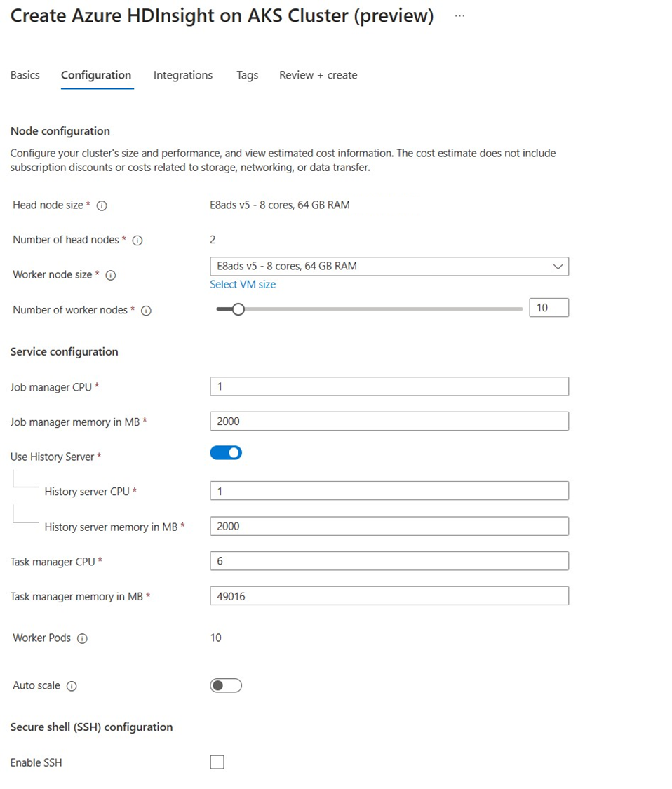Enable the Auto scale toggle
This screenshot has width=672, height=789.
pos(225,685)
